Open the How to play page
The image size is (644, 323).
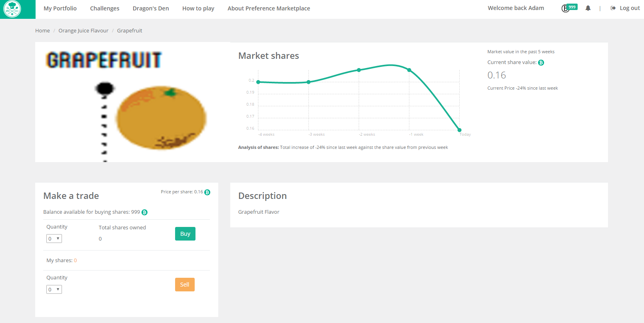pyautogui.click(x=198, y=8)
